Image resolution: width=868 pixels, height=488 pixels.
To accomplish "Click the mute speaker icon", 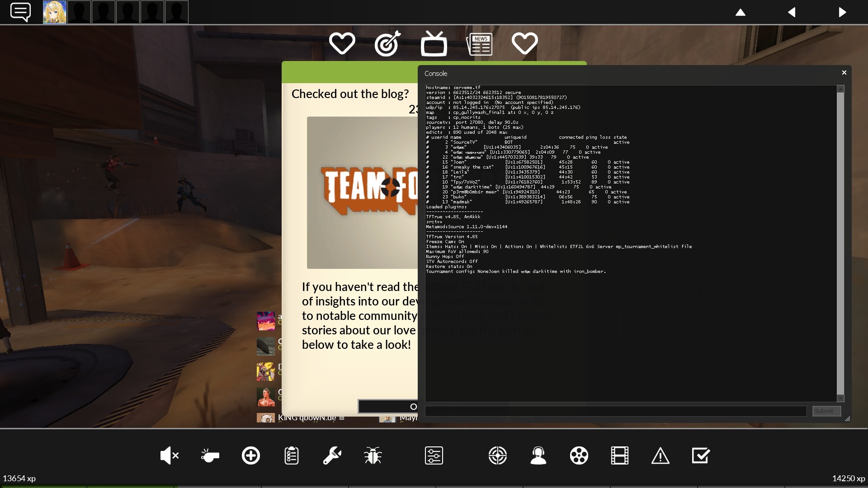I will point(169,455).
